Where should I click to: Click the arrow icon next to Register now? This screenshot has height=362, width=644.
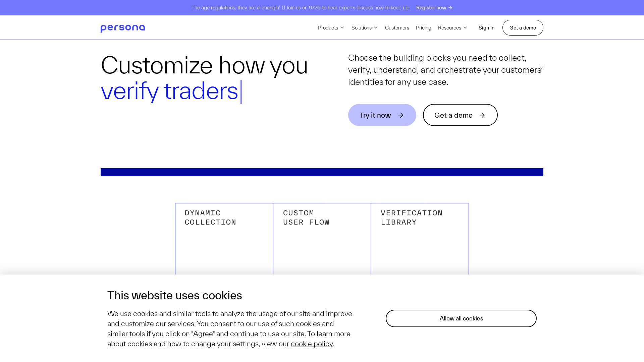click(450, 7)
